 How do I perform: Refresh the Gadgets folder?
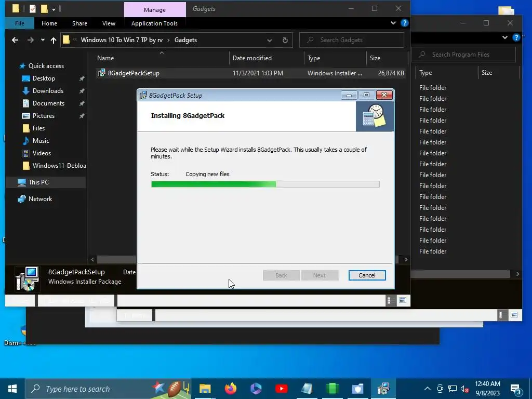pos(285,41)
